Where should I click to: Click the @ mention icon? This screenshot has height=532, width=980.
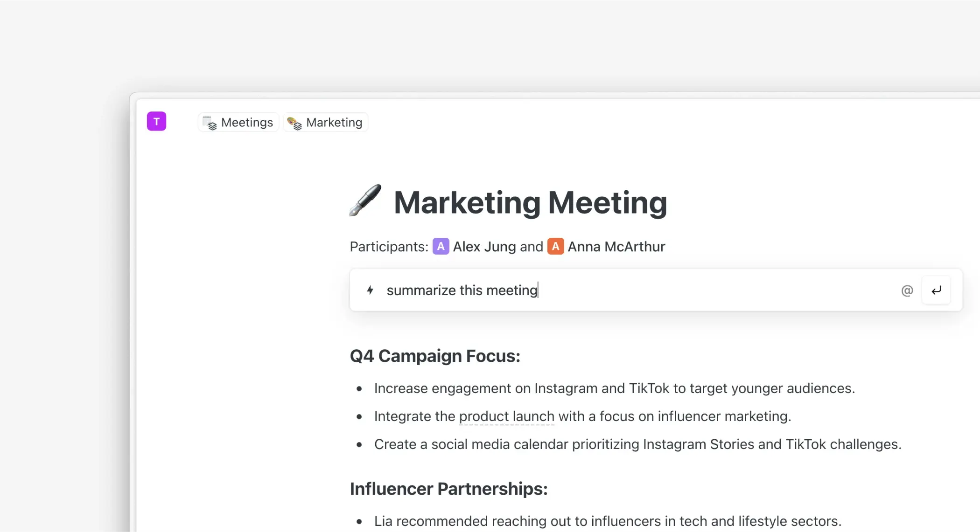pyautogui.click(x=907, y=291)
